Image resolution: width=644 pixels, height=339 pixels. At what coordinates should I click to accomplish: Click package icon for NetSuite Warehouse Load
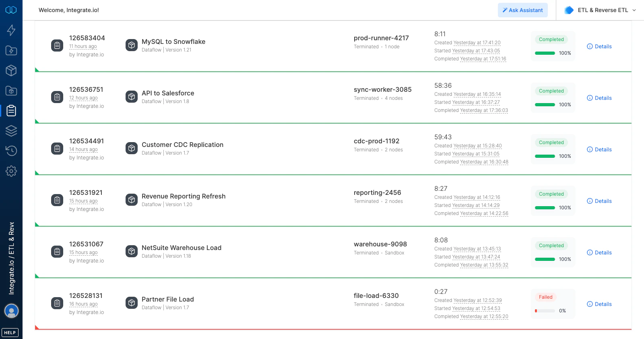click(x=132, y=251)
